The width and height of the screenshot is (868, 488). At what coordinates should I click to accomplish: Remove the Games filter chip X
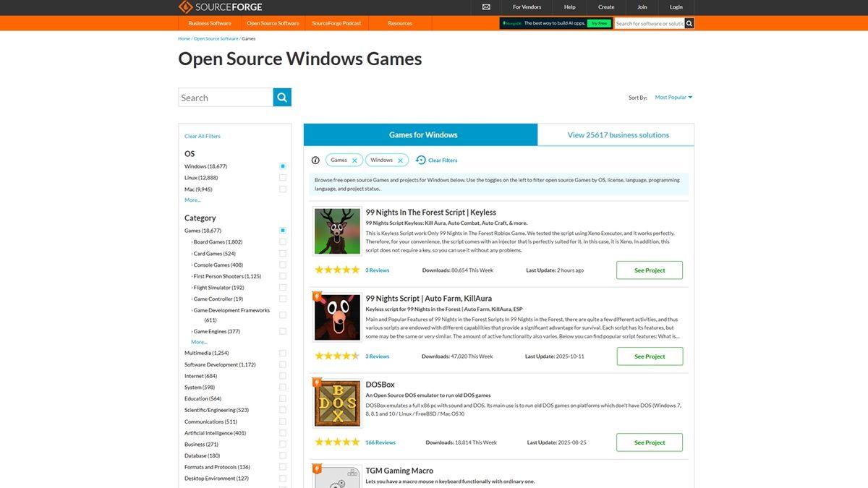coord(354,160)
